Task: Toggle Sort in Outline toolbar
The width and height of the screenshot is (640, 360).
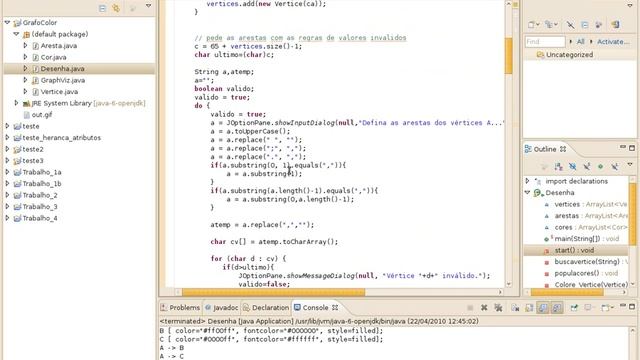Action: [558, 167]
